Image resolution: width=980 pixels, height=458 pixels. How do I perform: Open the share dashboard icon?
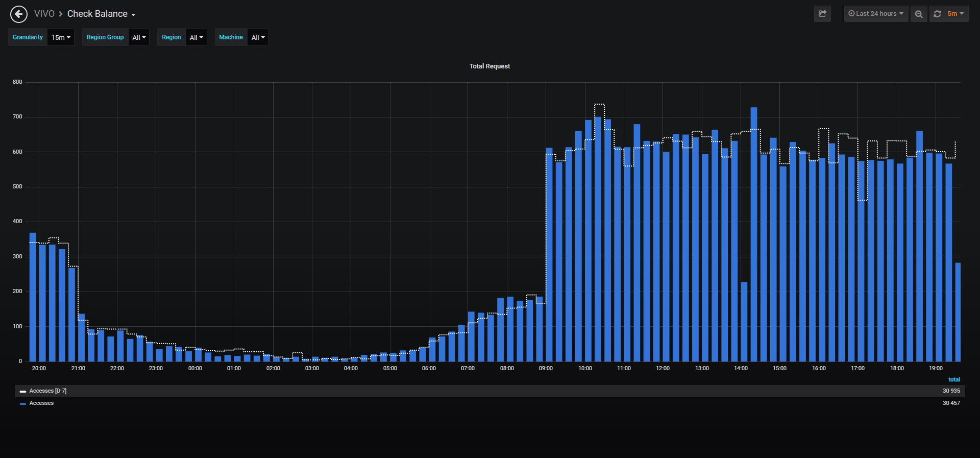(822, 14)
